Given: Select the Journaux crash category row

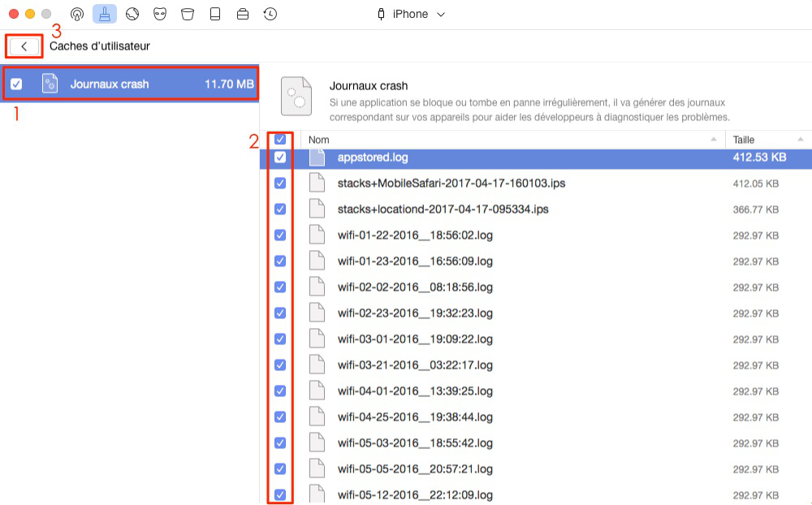Looking at the screenshot, I should 130,84.
